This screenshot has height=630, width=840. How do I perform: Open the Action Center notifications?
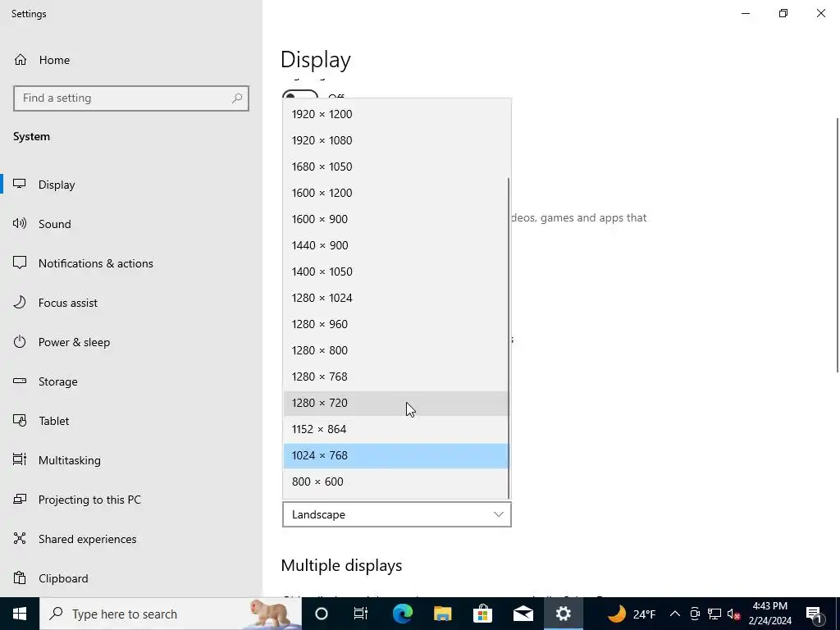(815, 614)
